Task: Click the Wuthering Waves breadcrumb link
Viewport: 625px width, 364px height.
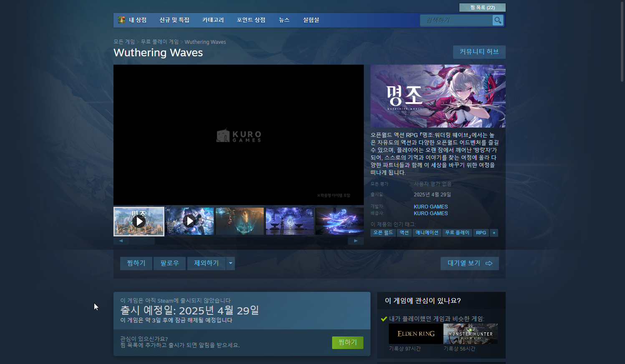Action: click(x=205, y=42)
